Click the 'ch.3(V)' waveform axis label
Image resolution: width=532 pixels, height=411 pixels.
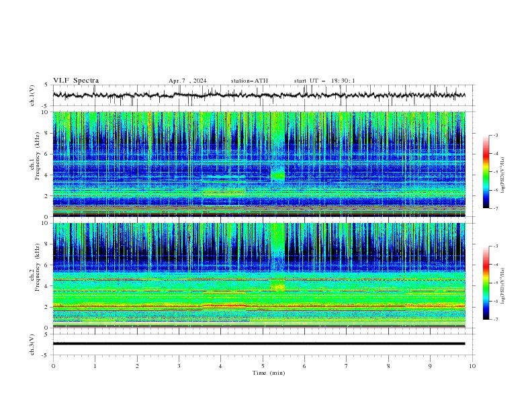[x=32, y=345]
